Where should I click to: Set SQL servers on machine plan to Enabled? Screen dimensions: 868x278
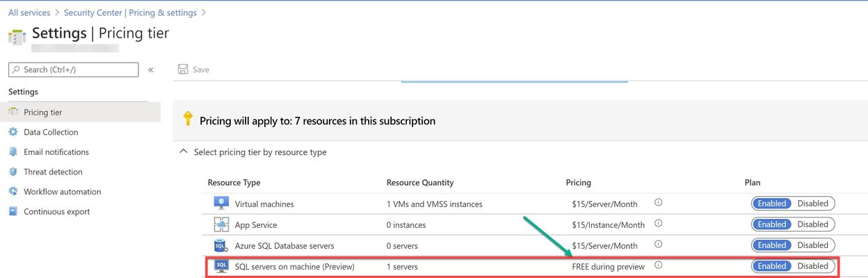pyautogui.click(x=771, y=266)
